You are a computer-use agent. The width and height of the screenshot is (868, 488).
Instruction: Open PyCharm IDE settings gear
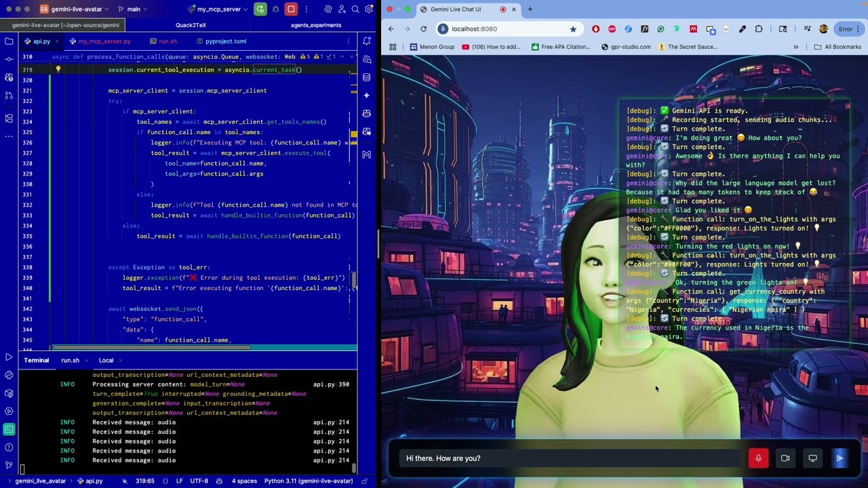369,9
